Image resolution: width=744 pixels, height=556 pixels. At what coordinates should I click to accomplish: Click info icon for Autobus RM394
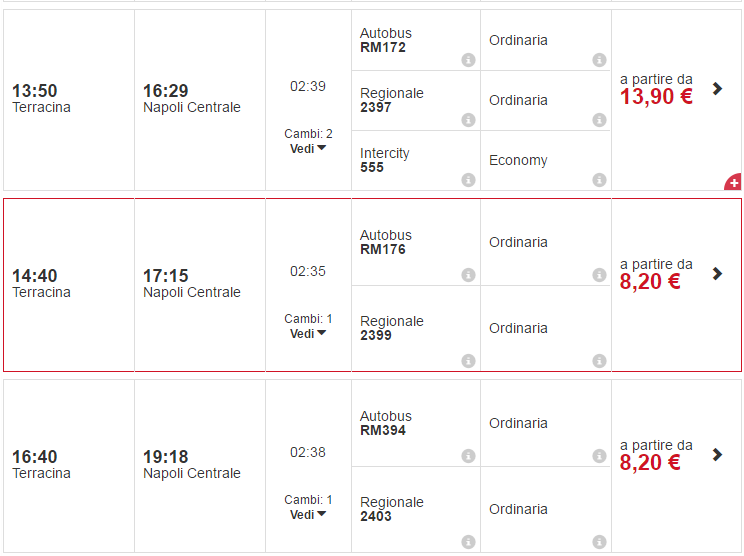[x=468, y=456]
